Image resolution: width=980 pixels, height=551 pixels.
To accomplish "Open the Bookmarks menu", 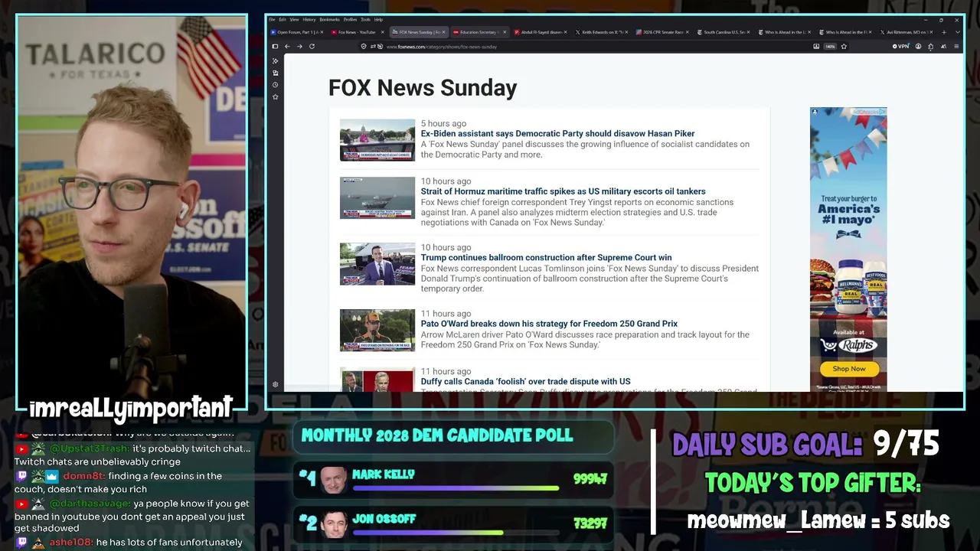I will click(330, 19).
